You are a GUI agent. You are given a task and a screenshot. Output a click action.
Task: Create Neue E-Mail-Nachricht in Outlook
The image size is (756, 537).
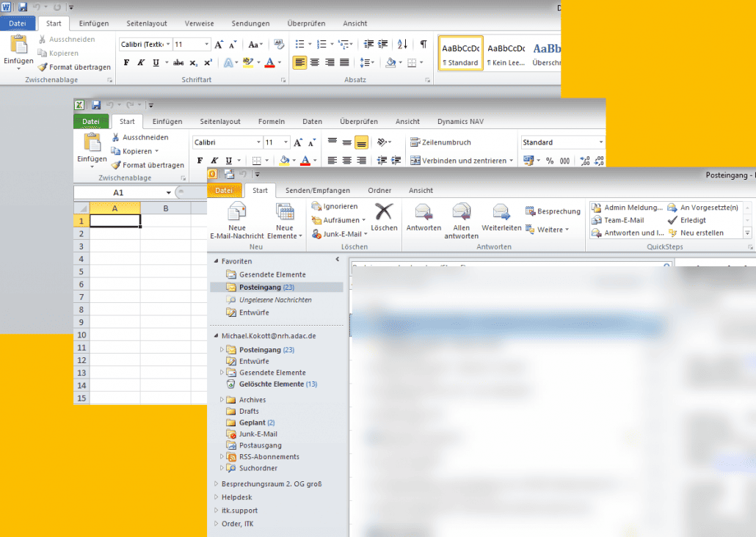(237, 221)
